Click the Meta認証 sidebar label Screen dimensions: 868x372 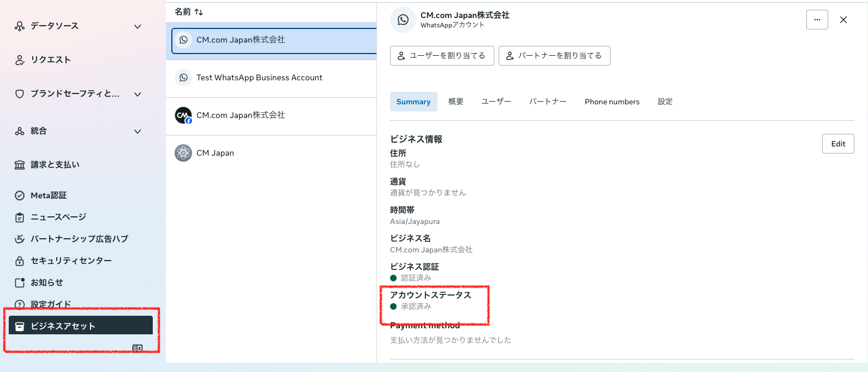point(49,196)
